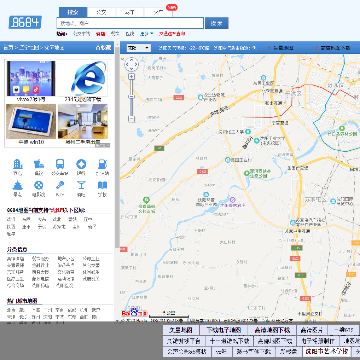The image size is (360, 360).
Task: Open the open-book school icon
Action: (x=102, y=185)
